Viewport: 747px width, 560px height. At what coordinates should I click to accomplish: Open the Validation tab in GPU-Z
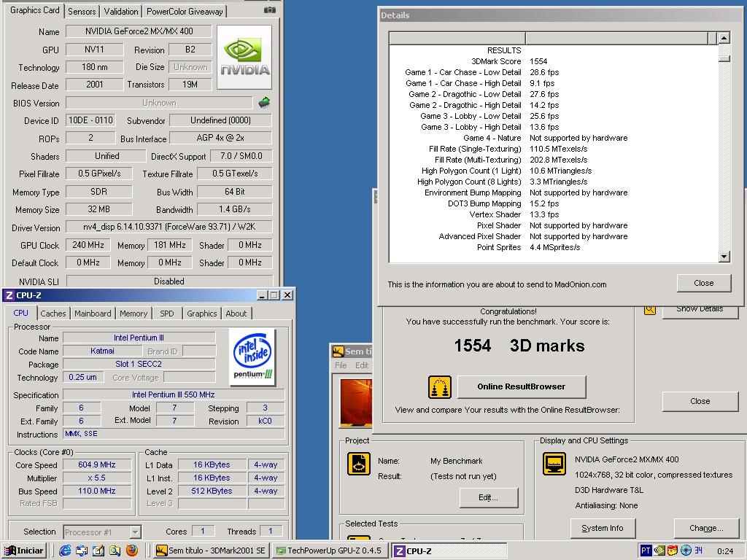pyautogui.click(x=121, y=12)
